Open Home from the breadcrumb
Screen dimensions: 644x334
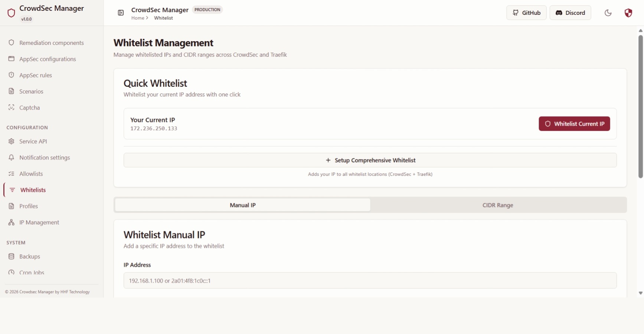click(x=138, y=18)
